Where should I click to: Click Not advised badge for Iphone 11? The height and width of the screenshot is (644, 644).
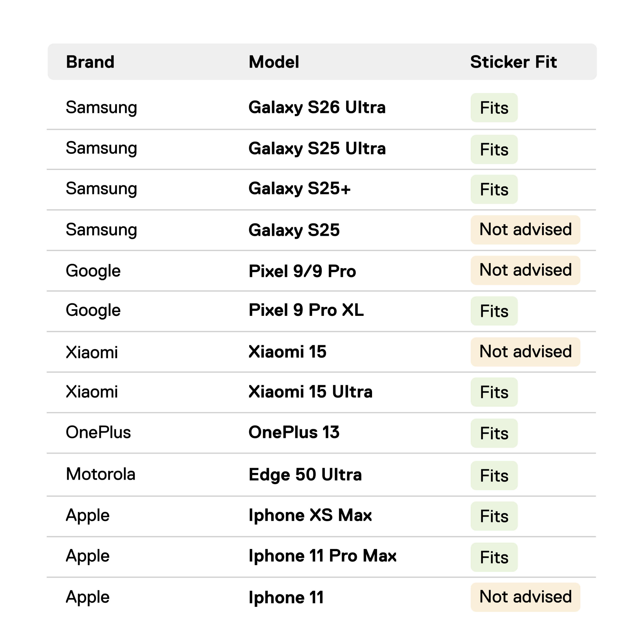525,597
